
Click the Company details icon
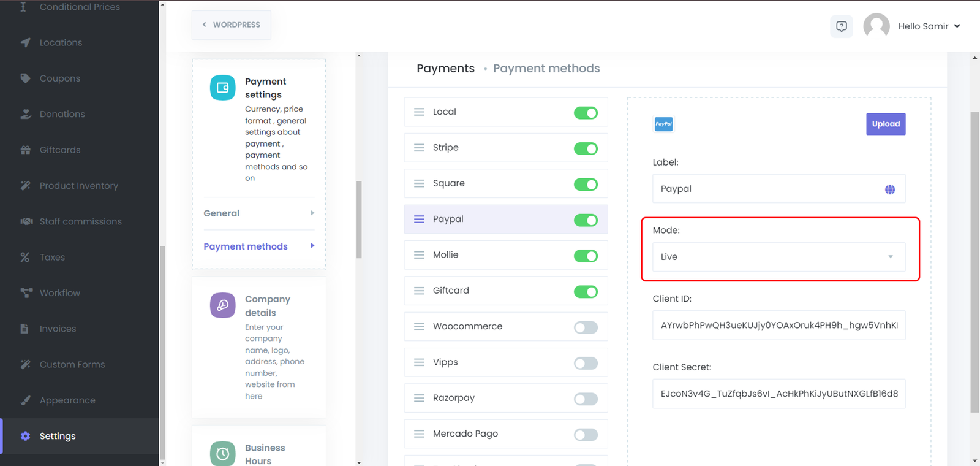click(x=222, y=305)
